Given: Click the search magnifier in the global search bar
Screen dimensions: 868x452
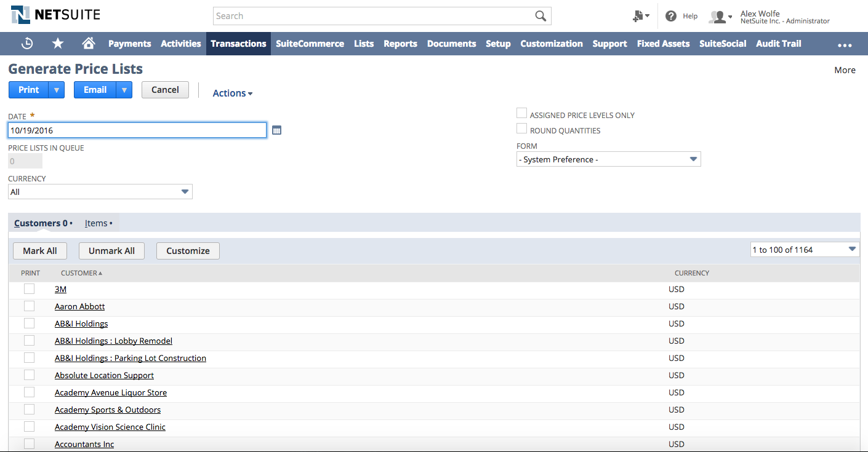Looking at the screenshot, I should click(540, 15).
